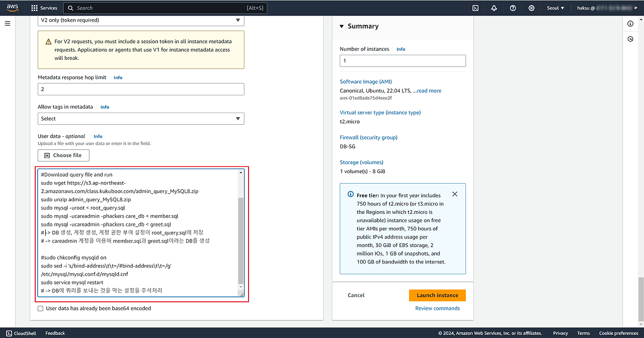Open the settings gear icon
644x338 pixels.
click(531, 8)
